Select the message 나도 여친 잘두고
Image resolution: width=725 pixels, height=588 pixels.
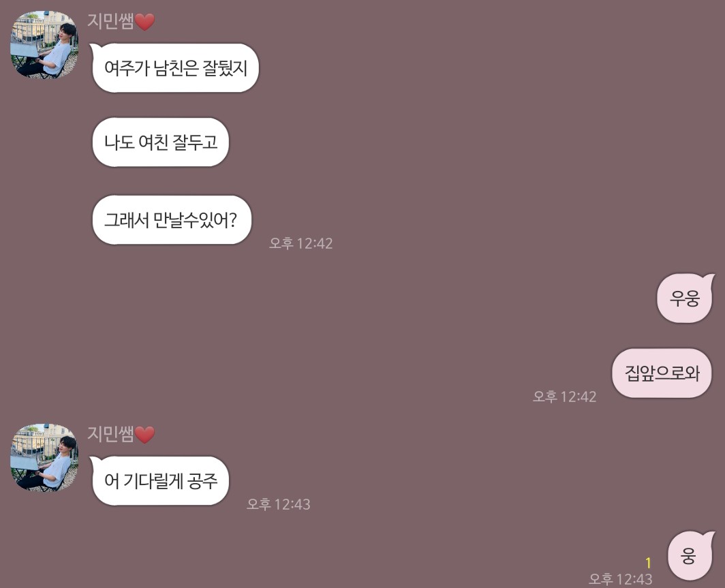160,142
